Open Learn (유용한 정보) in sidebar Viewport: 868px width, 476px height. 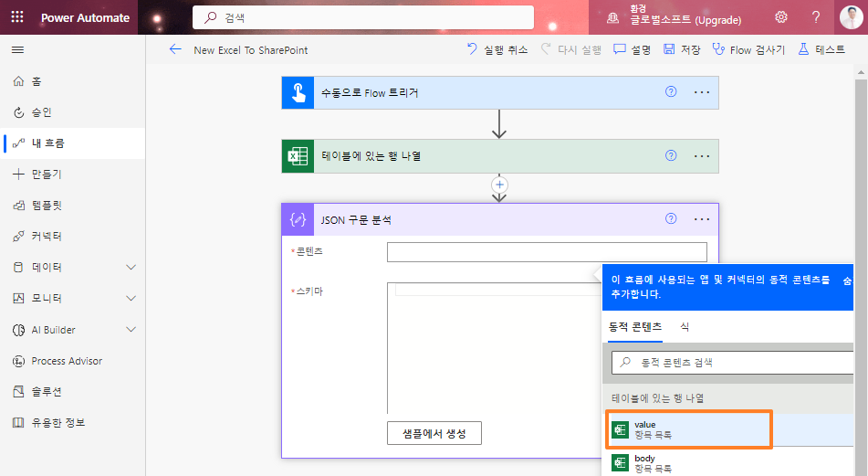pos(73,423)
